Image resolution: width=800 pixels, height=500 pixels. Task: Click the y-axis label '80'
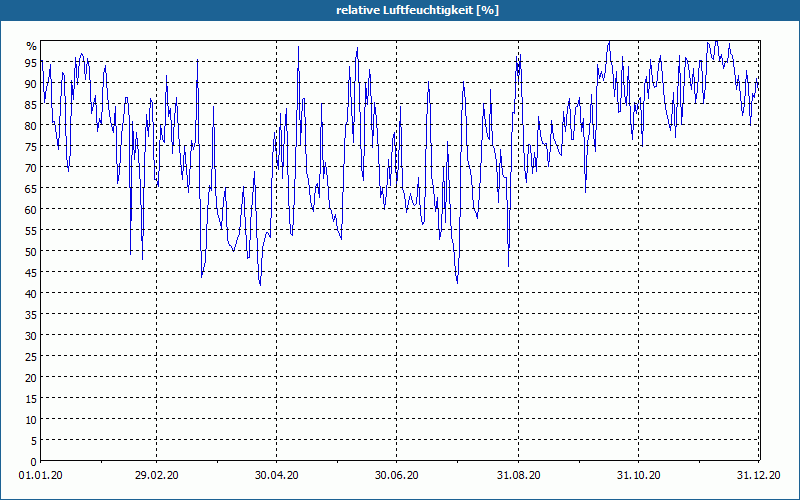coord(32,126)
